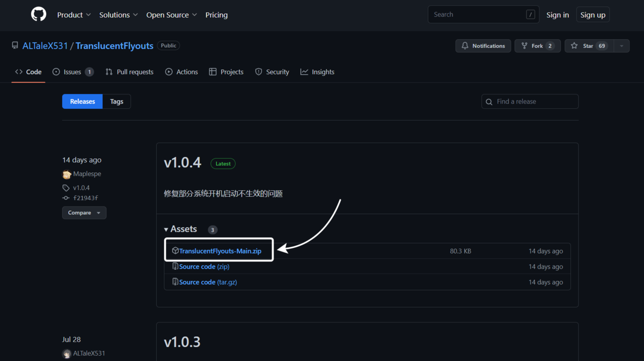Switch to the Pull requests tab
This screenshot has height=361, width=644.
[129, 72]
